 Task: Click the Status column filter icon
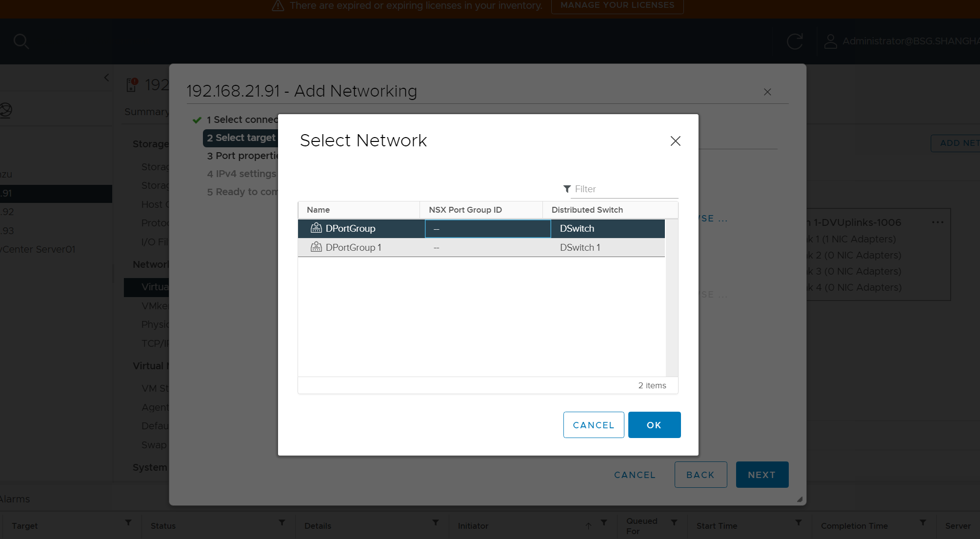point(282,522)
